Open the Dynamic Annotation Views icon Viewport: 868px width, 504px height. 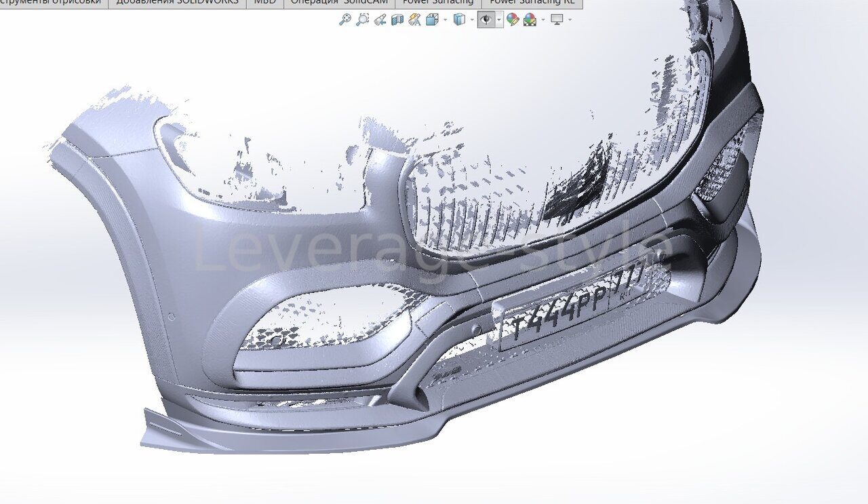click(415, 20)
